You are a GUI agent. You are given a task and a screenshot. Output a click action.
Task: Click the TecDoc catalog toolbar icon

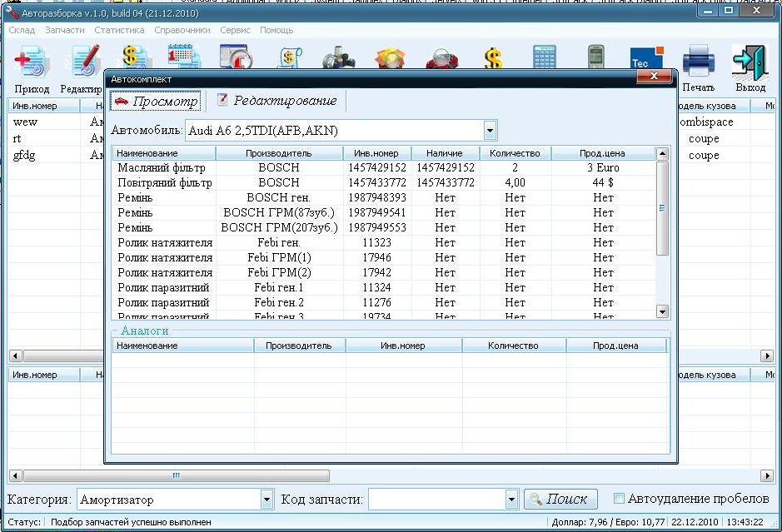(x=645, y=58)
